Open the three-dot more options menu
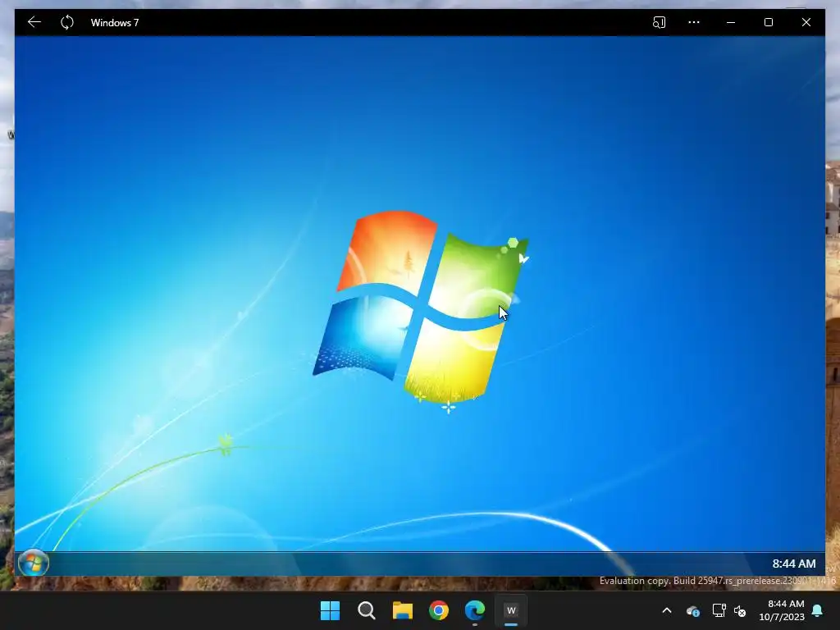This screenshot has width=840, height=630. tap(694, 22)
